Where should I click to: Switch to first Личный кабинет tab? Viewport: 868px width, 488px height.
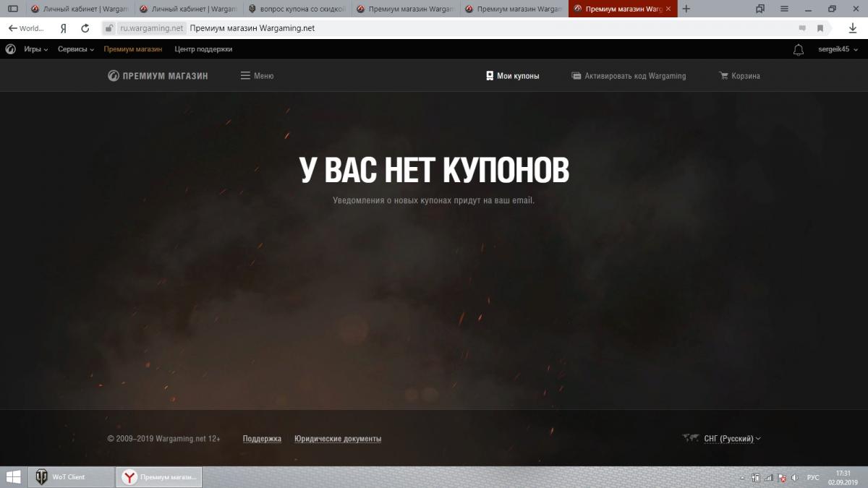pos(80,9)
